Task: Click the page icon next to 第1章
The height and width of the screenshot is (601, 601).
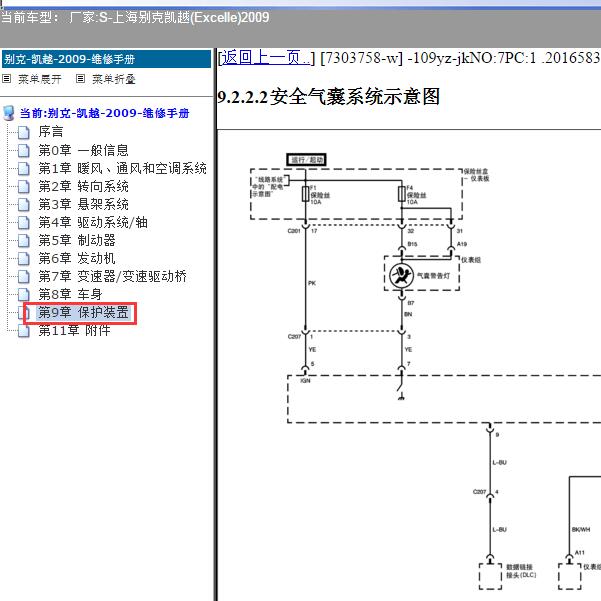Action: (x=24, y=169)
